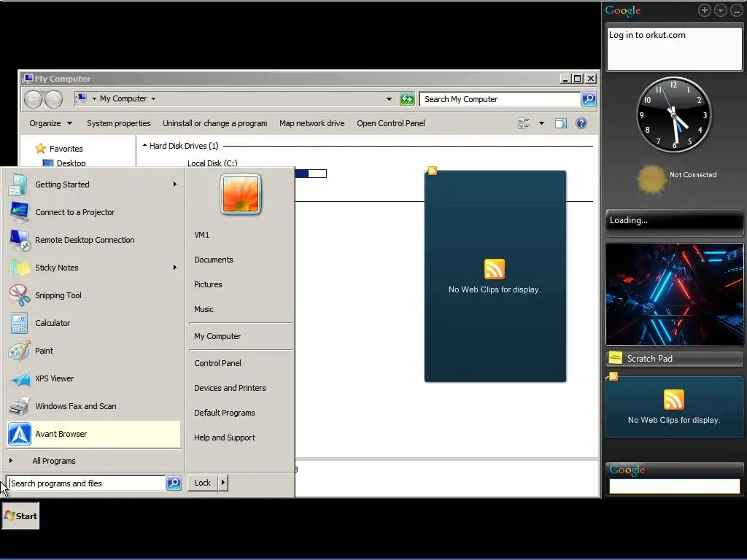Click the user account picture

[x=241, y=194]
